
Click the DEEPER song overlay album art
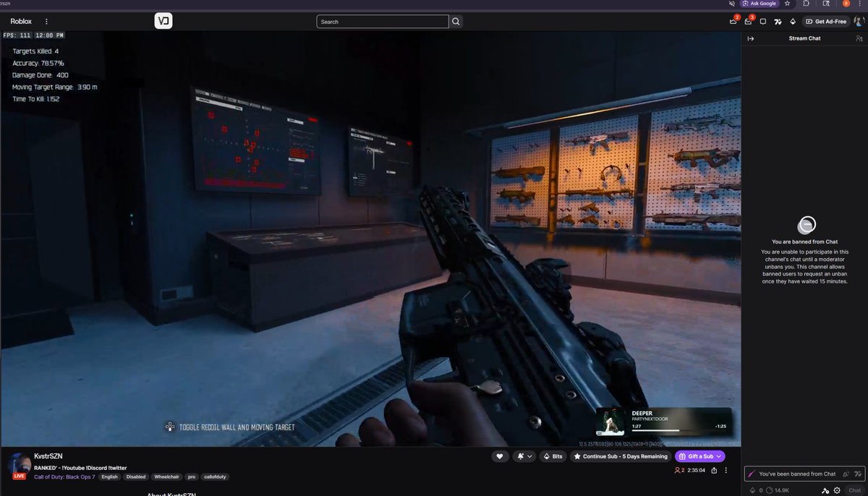point(610,423)
